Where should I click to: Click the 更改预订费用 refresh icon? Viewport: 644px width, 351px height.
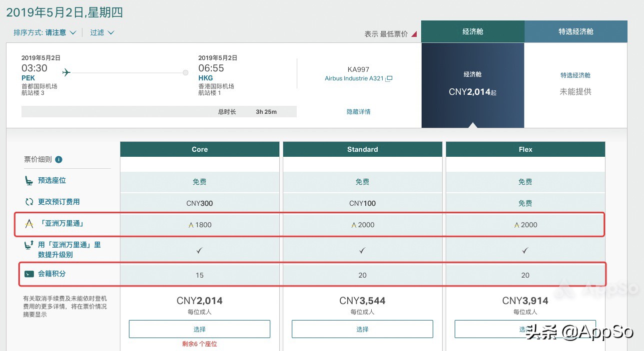click(x=28, y=201)
